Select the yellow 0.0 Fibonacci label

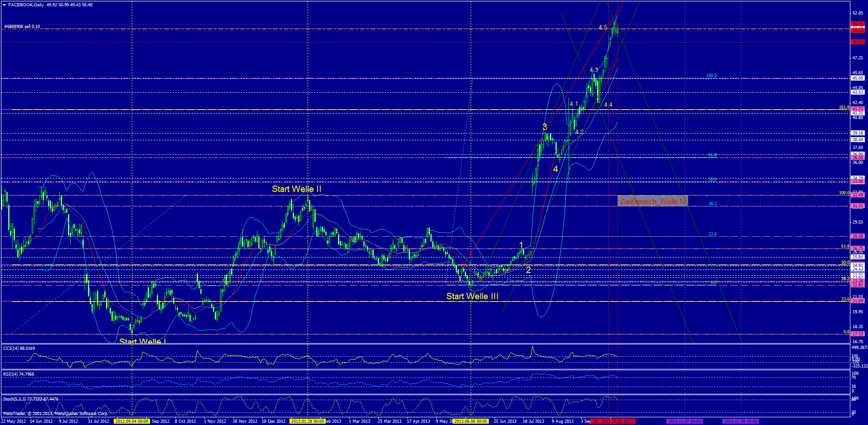click(x=846, y=332)
